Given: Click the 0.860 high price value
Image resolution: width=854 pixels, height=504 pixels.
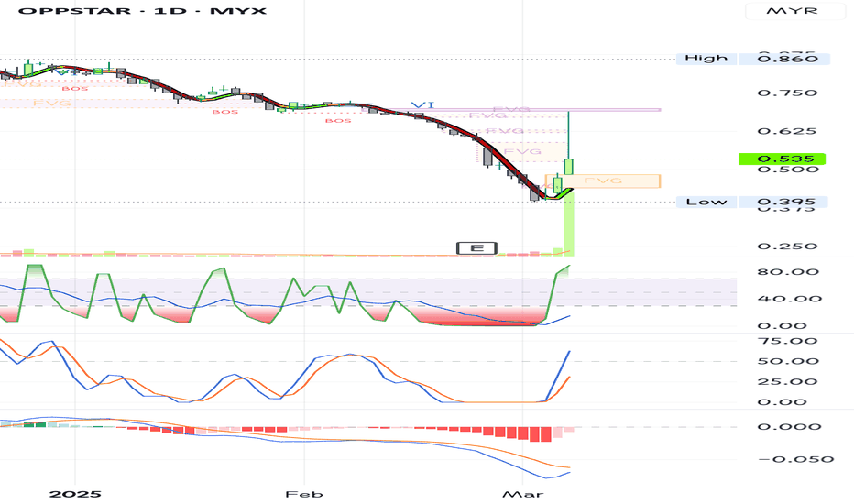Looking at the screenshot, I should (x=787, y=59).
